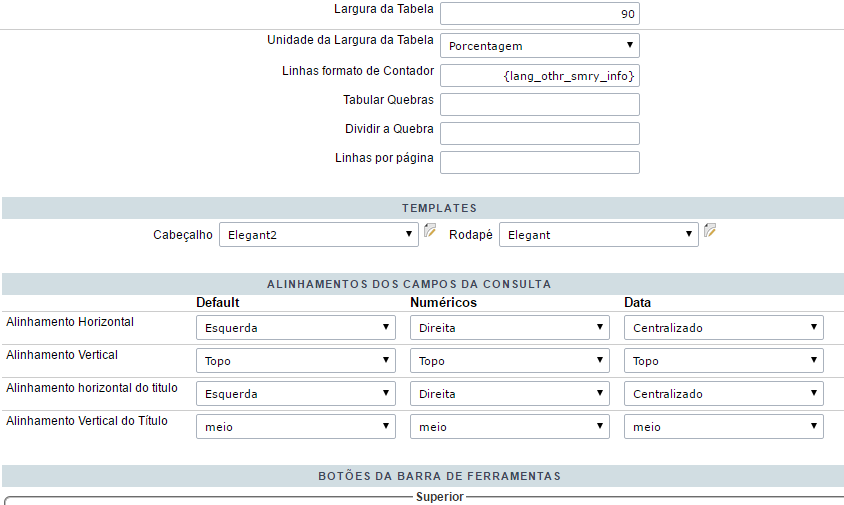Open Default Alinhamento Vertical dropdown
This screenshot has width=844, height=505.
(296, 361)
